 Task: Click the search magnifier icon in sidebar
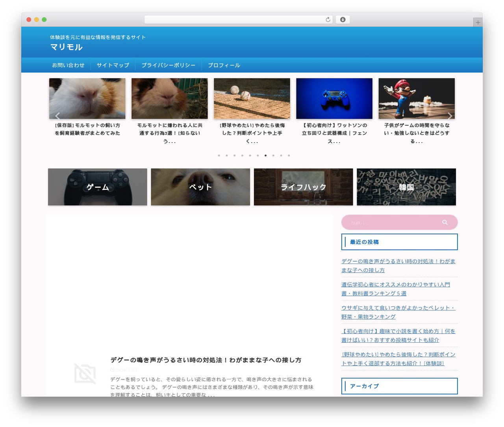445,223
